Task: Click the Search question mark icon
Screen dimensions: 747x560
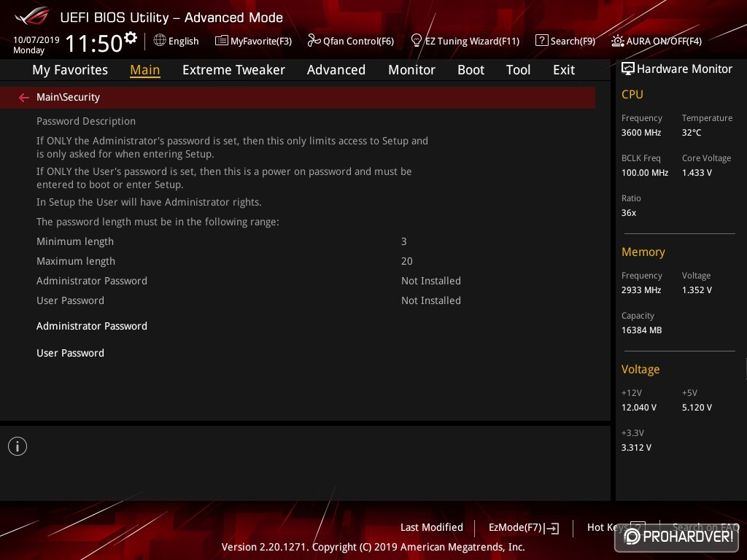Action: [x=542, y=41]
